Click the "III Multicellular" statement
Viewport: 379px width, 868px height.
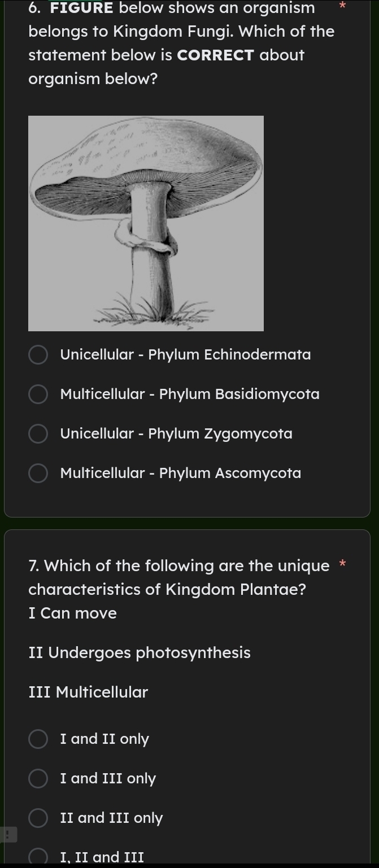coord(88,692)
